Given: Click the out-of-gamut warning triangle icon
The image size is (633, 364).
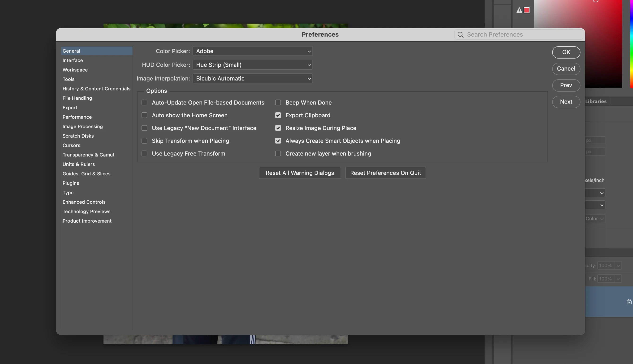Looking at the screenshot, I should [519, 10].
